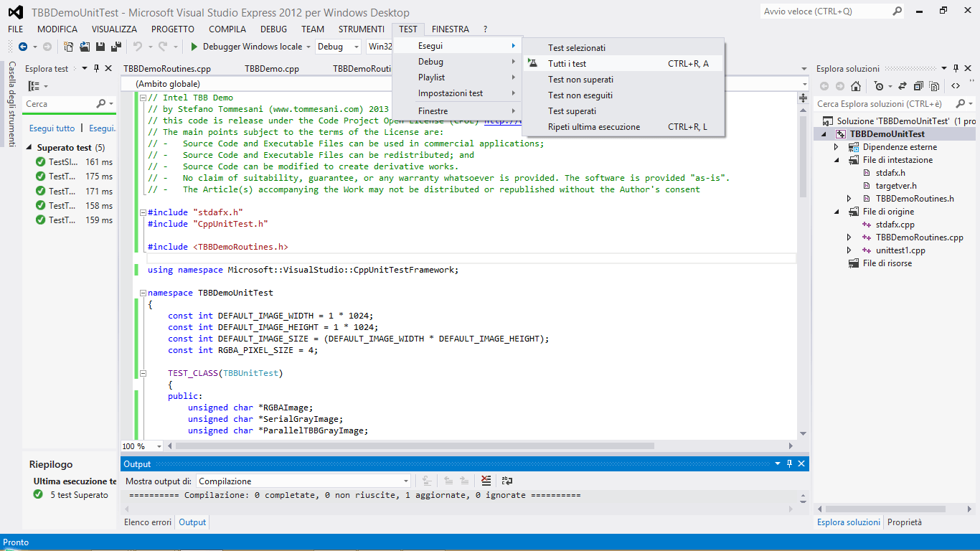Click the new project toolbar icon
Image resolution: width=980 pixels, height=551 pixels.
coord(69,47)
